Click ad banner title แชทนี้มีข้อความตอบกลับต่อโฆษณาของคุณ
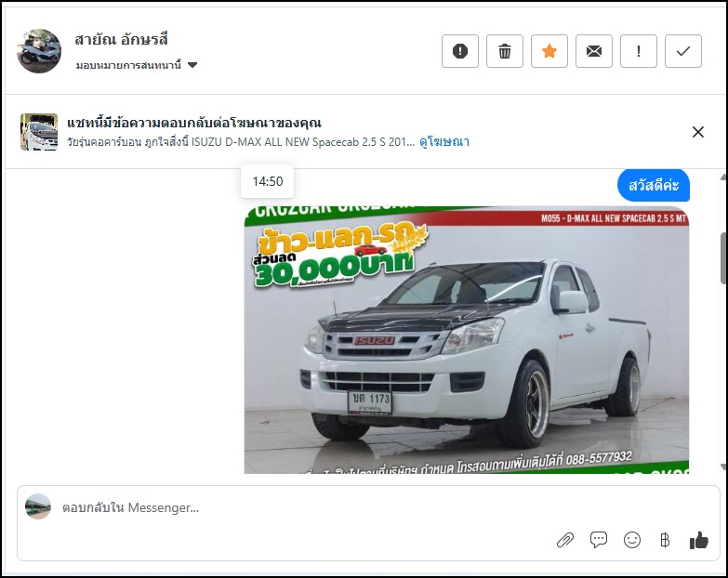Image resolution: width=728 pixels, height=578 pixels. (x=194, y=123)
